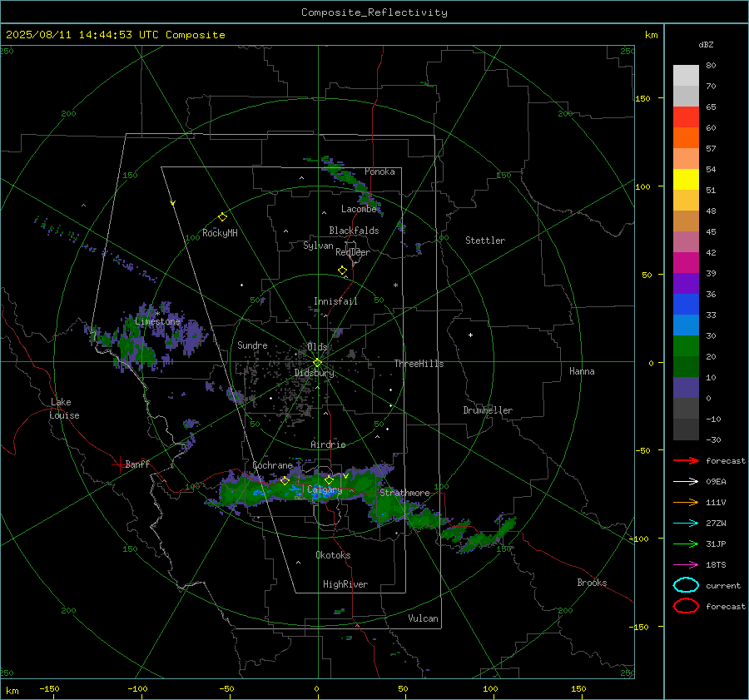The width and height of the screenshot is (749, 700).
Task: Click the HighRiver label
Action: (345, 584)
